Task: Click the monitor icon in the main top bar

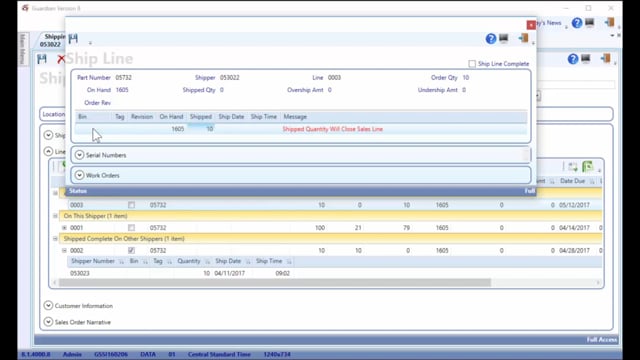Action: tap(590, 23)
